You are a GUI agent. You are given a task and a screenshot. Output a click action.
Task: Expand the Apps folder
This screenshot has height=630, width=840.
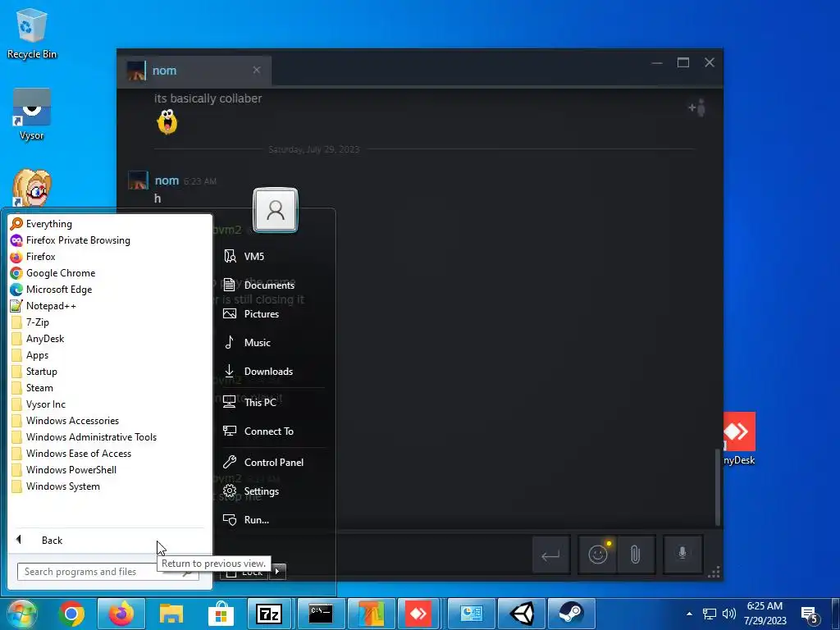click(x=110, y=355)
